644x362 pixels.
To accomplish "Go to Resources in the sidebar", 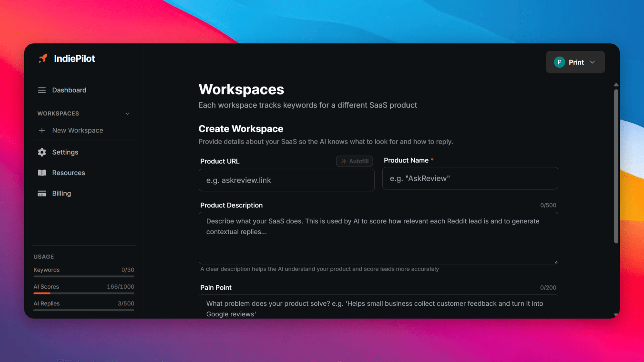I will point(69,173).
